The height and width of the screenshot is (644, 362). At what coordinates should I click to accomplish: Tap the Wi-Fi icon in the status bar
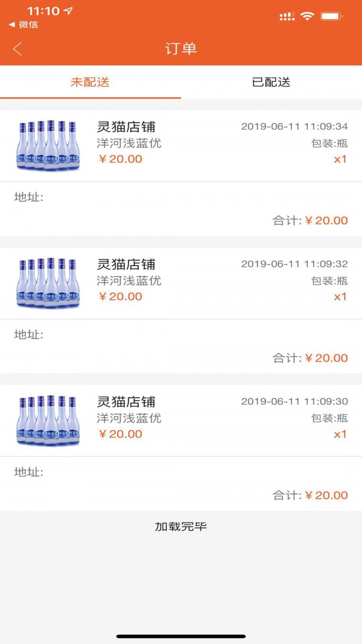308,16
